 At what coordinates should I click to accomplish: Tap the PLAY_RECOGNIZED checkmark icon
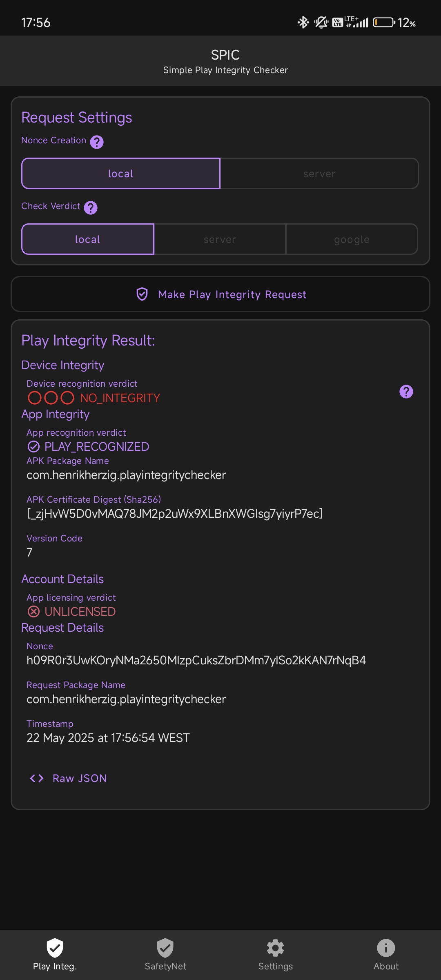(33, 446)
